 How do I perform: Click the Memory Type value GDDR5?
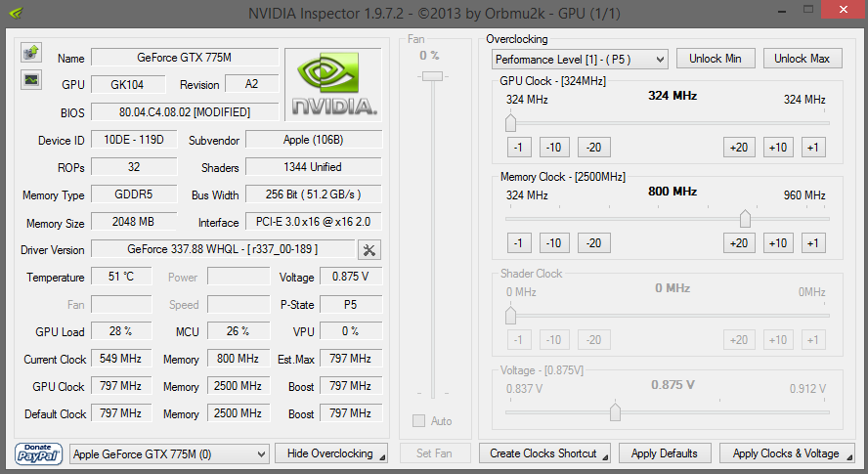point(134,194)
